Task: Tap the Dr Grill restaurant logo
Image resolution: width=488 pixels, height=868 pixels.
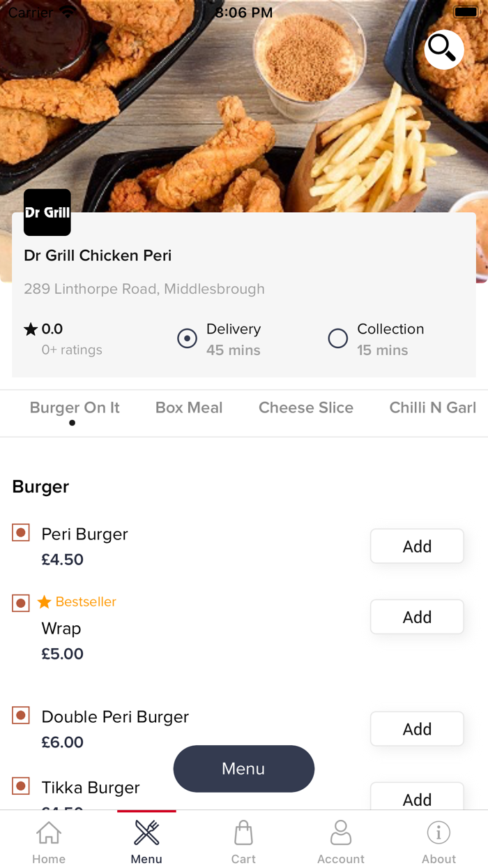Action: [47, 212]
